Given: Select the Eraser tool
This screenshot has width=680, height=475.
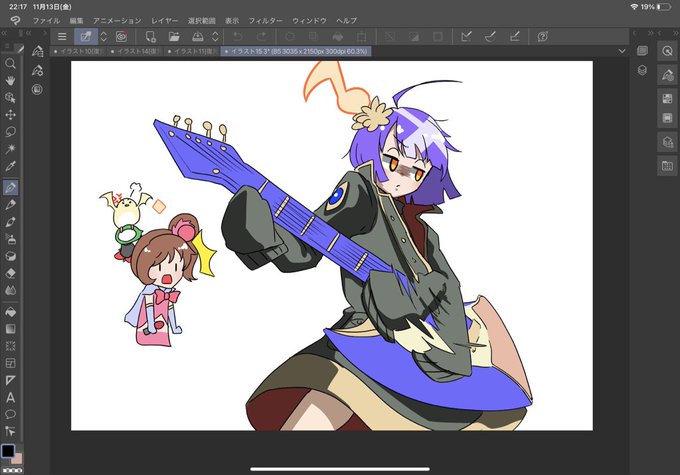Looking at the screenshot, I should tap(10, 273).
